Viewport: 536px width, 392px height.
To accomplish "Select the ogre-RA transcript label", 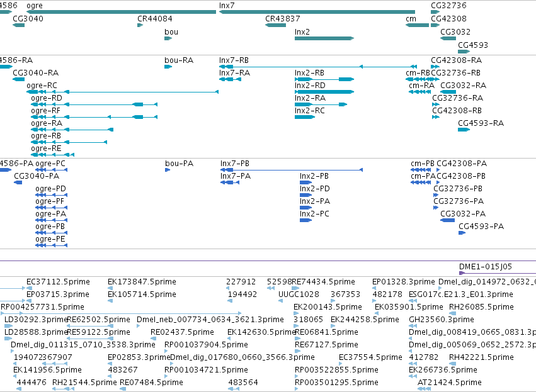I will point(47,123).
